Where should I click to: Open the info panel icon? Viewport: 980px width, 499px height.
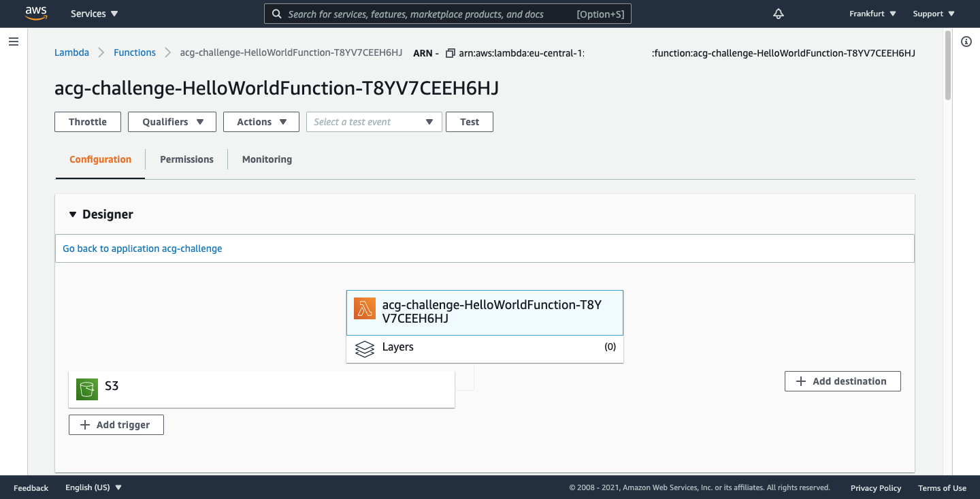coord(966,42)
